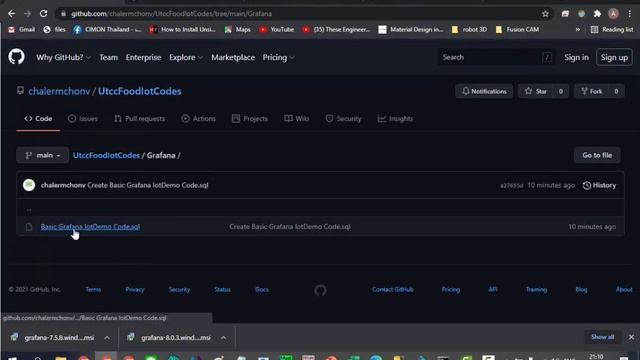640x360 pixels.
Task: Open Marketplace in header navigation
Action: tap(233, 58)
